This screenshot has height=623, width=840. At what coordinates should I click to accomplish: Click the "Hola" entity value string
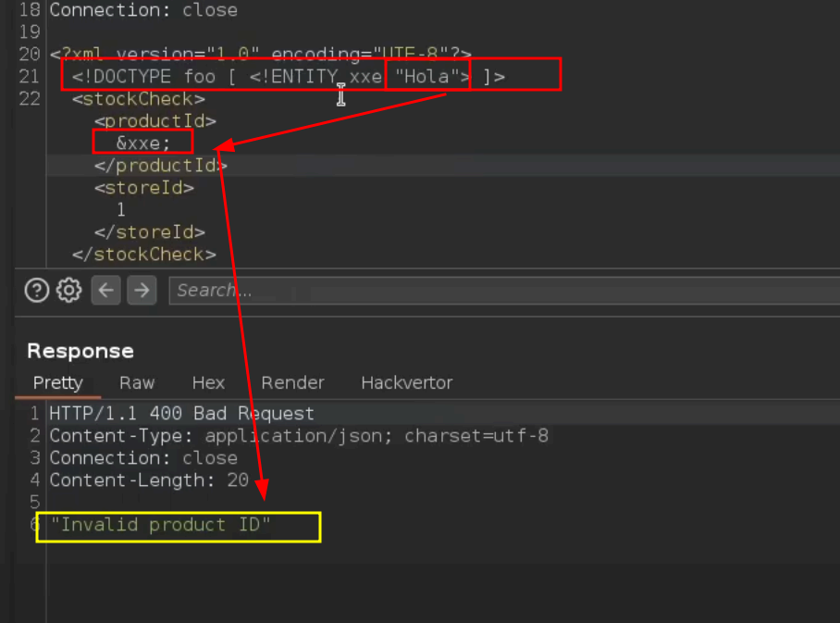(x=426, y=77)
